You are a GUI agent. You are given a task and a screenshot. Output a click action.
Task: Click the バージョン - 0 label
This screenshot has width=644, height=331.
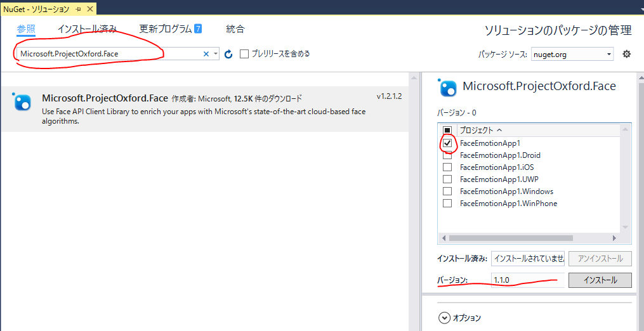457,112
